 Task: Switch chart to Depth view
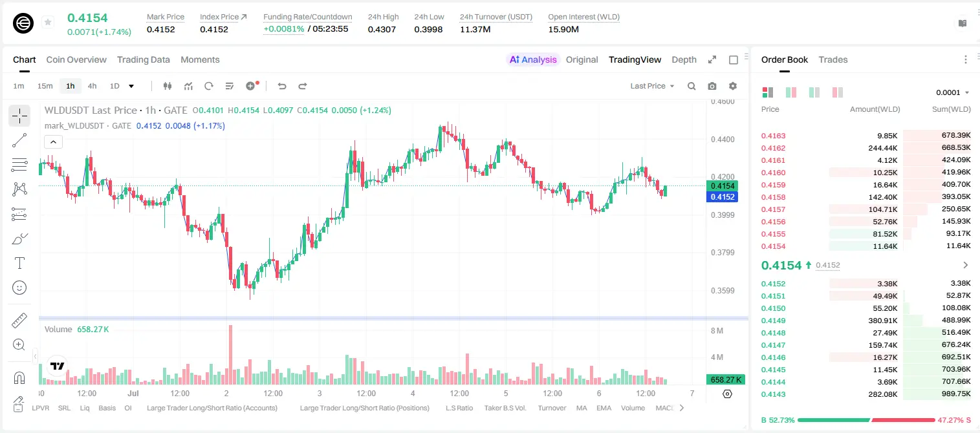[x=684, y=59]
